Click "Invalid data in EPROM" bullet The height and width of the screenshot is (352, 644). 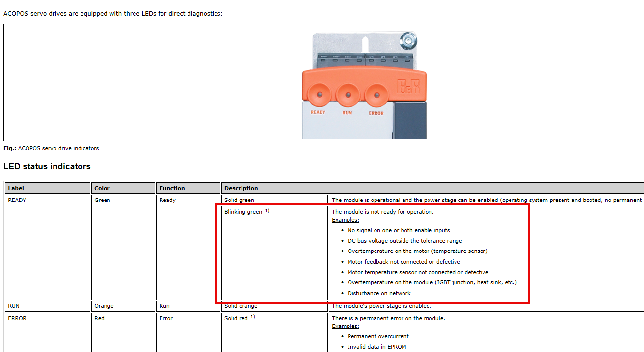coord(377,347)
